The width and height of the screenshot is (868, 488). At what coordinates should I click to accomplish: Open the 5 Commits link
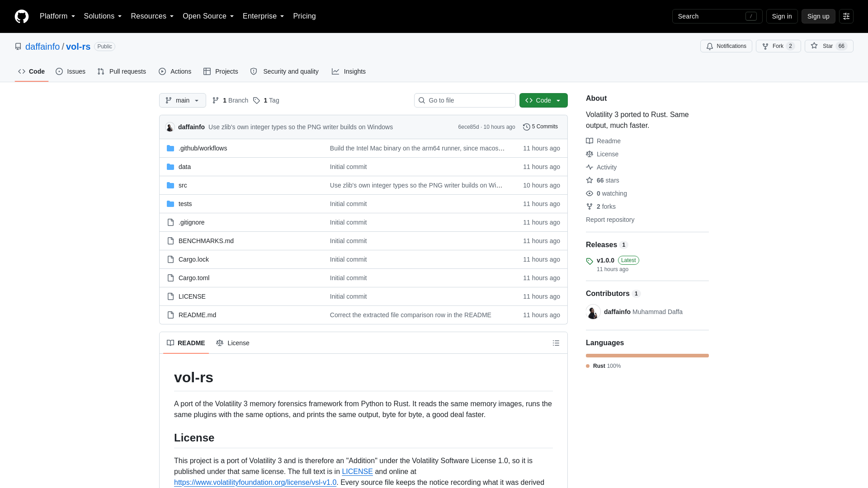(540, 127)
